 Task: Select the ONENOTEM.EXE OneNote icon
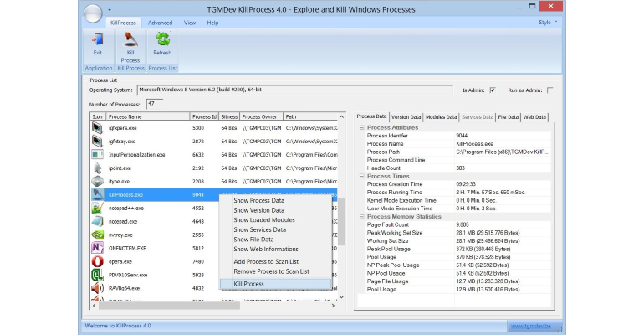click(x=97, y=248)
